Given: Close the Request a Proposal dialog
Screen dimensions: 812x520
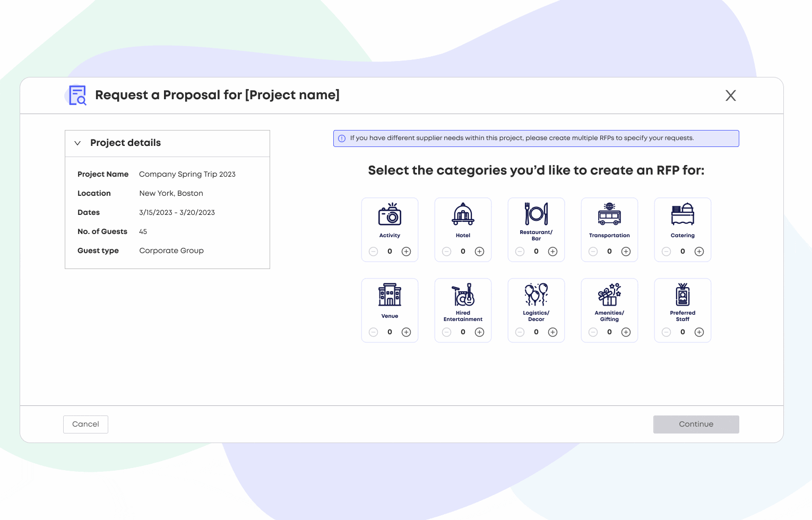Looking at the screenshot, I should tap(730, 96).
